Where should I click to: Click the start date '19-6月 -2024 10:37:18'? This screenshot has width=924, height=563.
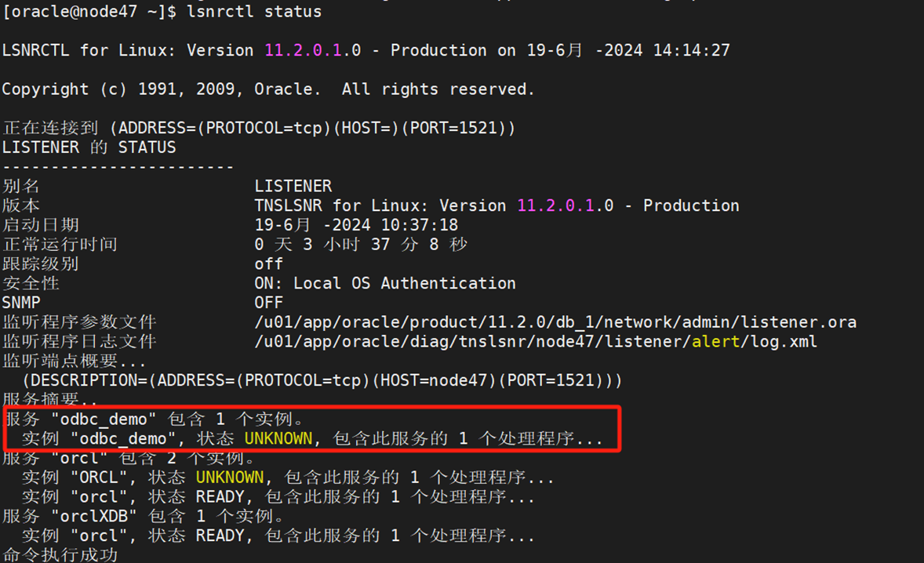(x=356, y=225)
